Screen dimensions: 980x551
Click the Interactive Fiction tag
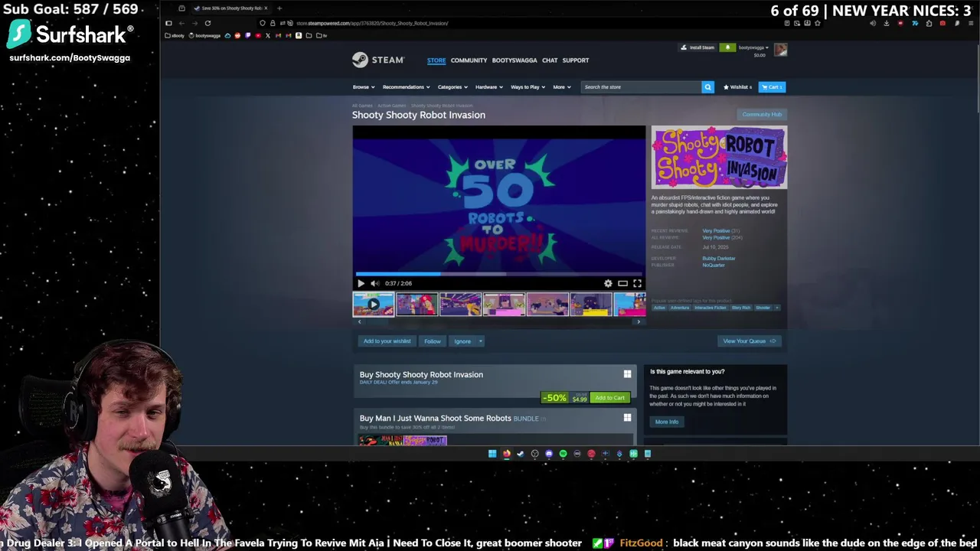pos(710,308)
